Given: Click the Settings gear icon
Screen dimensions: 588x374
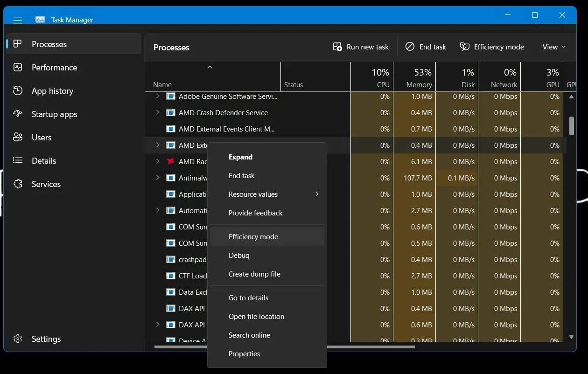Looking at the screenshot, I should 18,339.
